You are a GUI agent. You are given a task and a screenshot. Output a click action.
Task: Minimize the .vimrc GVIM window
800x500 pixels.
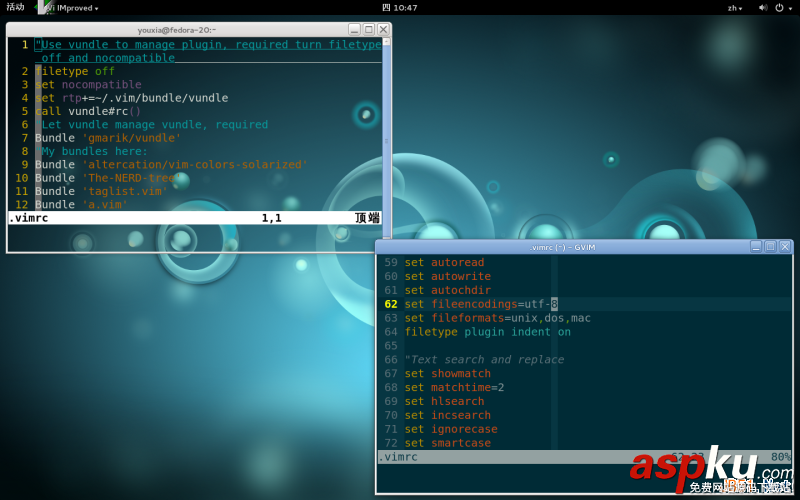coord(756,247)
